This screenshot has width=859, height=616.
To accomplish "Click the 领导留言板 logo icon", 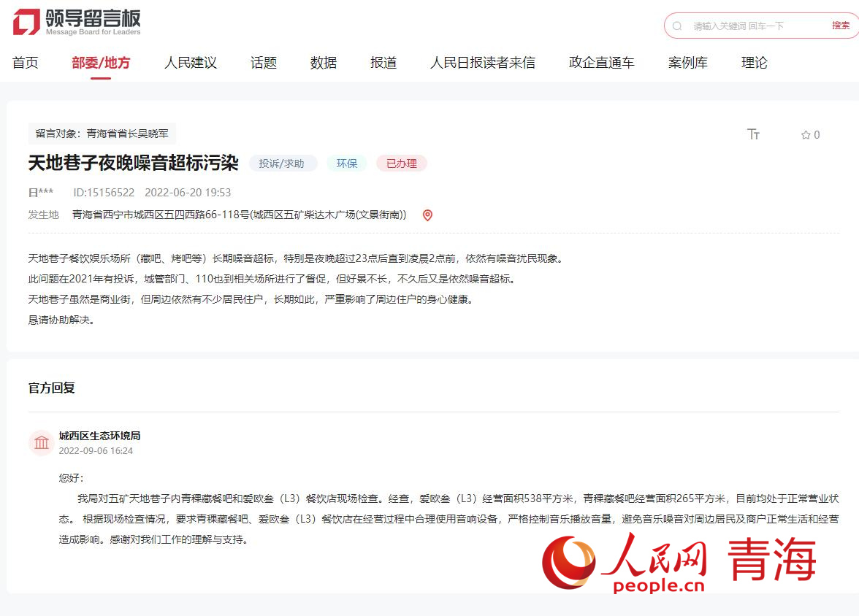I will tap(26, 22).
